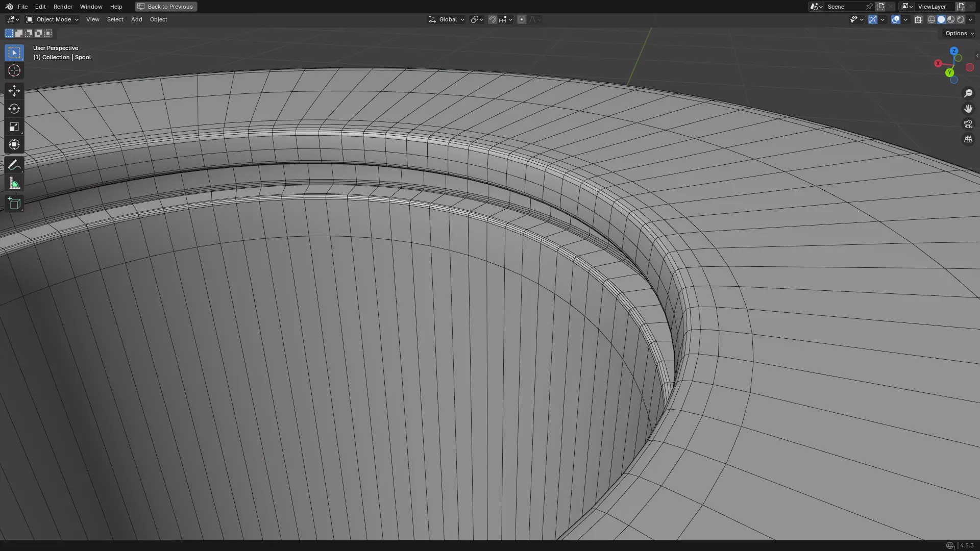The height and width of the screenshot is (551, 980).
Task: Toggle show gizmos
Action: coord(873,19)
